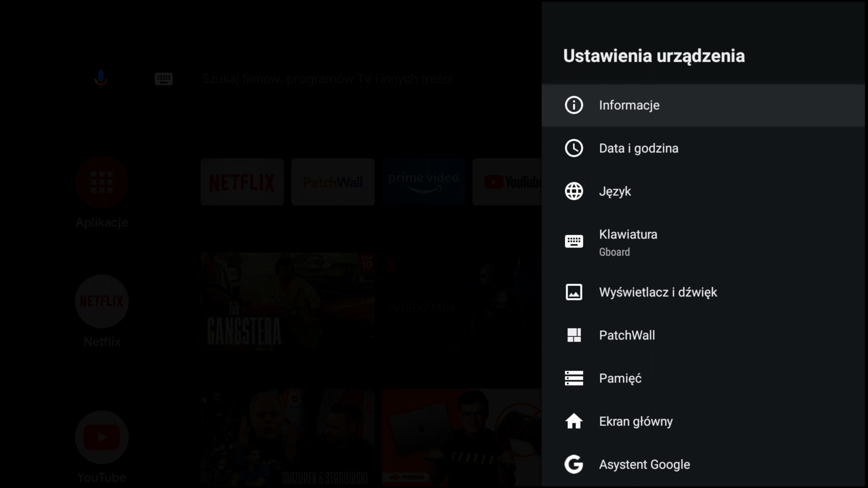Launch the PatchWall app tile
868x488 pixels.
tap(333, 182)
